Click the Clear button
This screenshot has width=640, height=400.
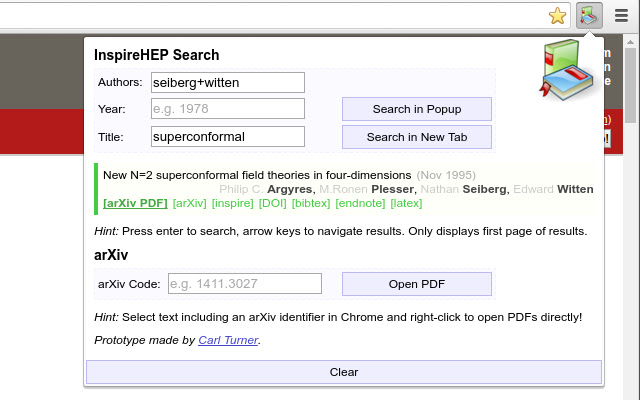click(344, 372)
